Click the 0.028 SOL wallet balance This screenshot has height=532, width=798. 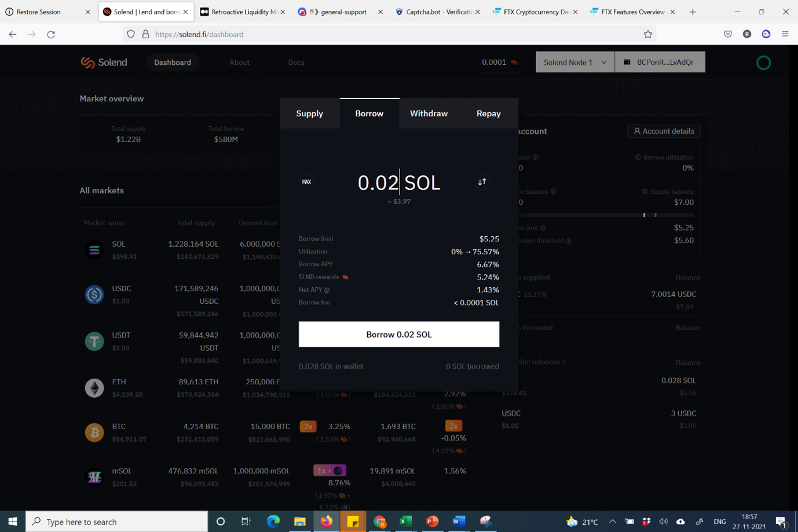679,380
